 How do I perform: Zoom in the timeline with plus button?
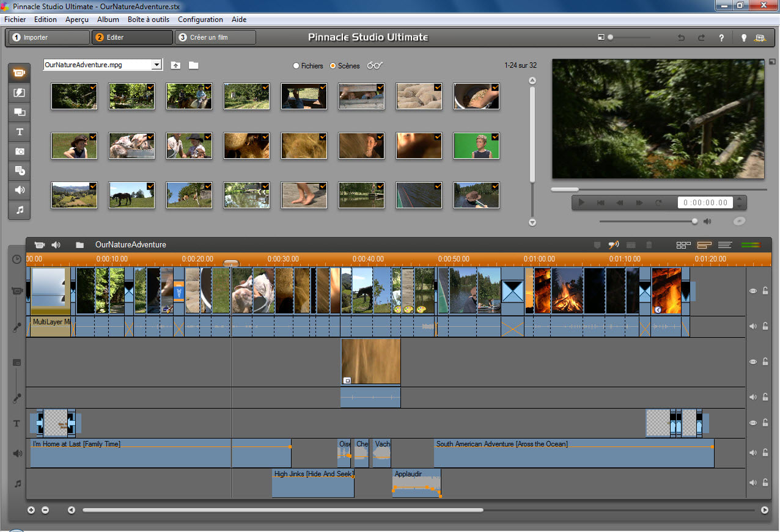32,510
